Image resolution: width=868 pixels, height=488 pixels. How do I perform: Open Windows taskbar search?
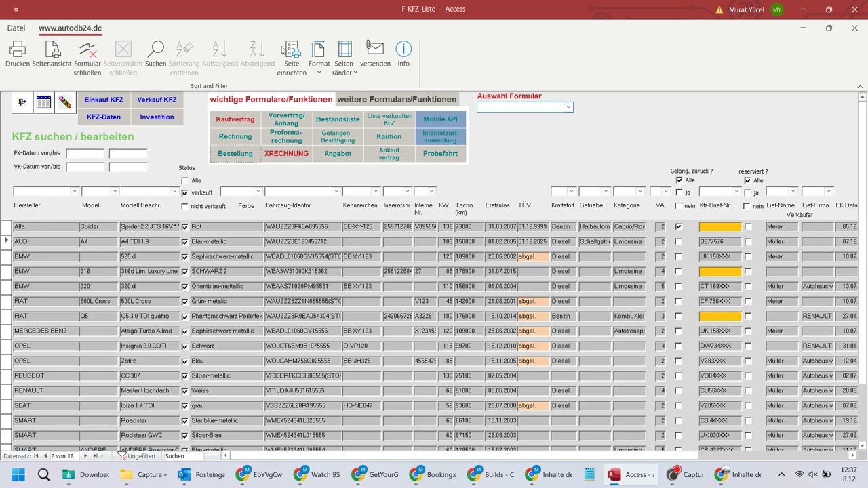(x=44, y=474)
